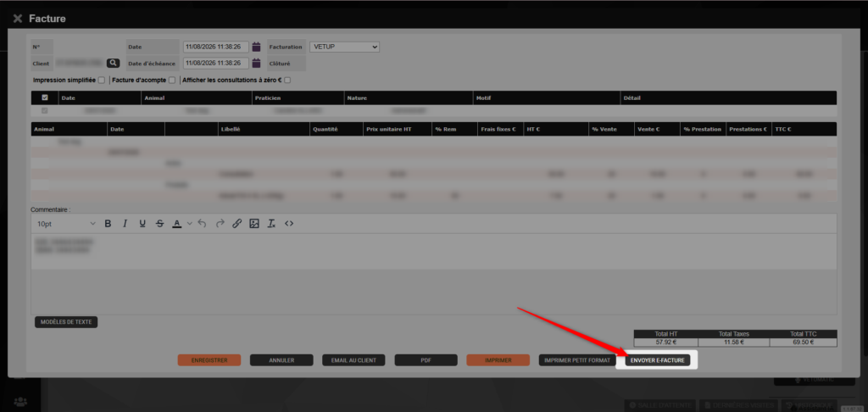Check the Facture d'acompte box
This screenshot has width=868, height=412.
172,81
